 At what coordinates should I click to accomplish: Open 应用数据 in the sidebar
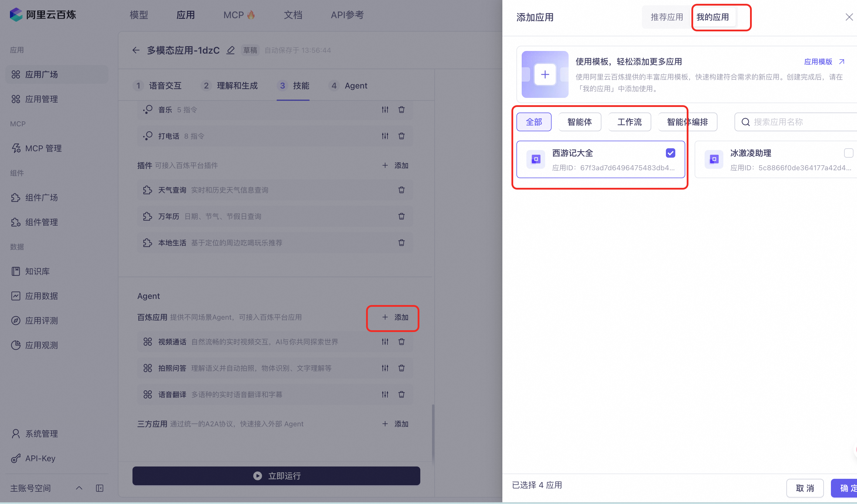click(57, 296)
